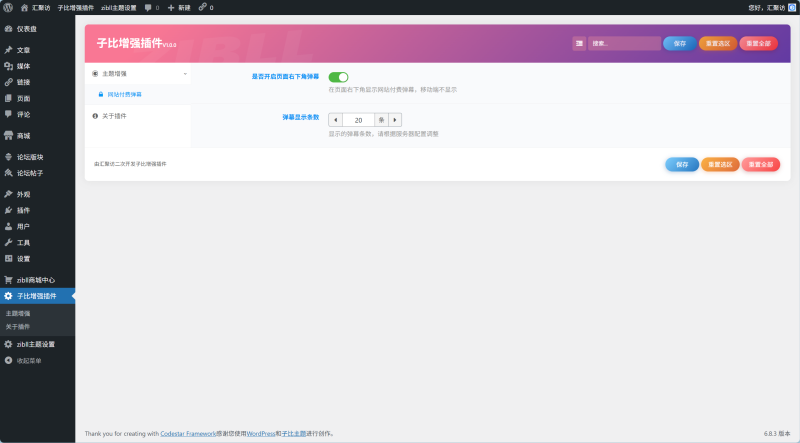Click the top 保存 save button
The image size is (800, 443).
pyautogui.click(x=680, y=43)
